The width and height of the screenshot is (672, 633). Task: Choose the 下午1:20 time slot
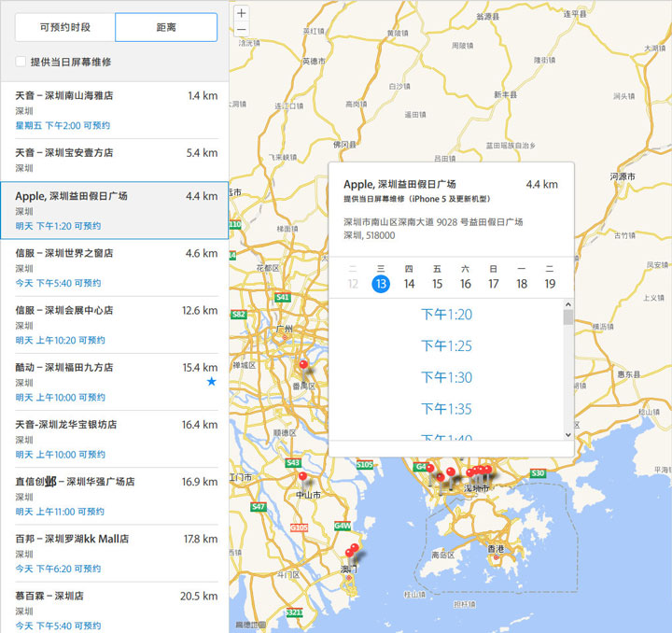(x=446, y=315)
